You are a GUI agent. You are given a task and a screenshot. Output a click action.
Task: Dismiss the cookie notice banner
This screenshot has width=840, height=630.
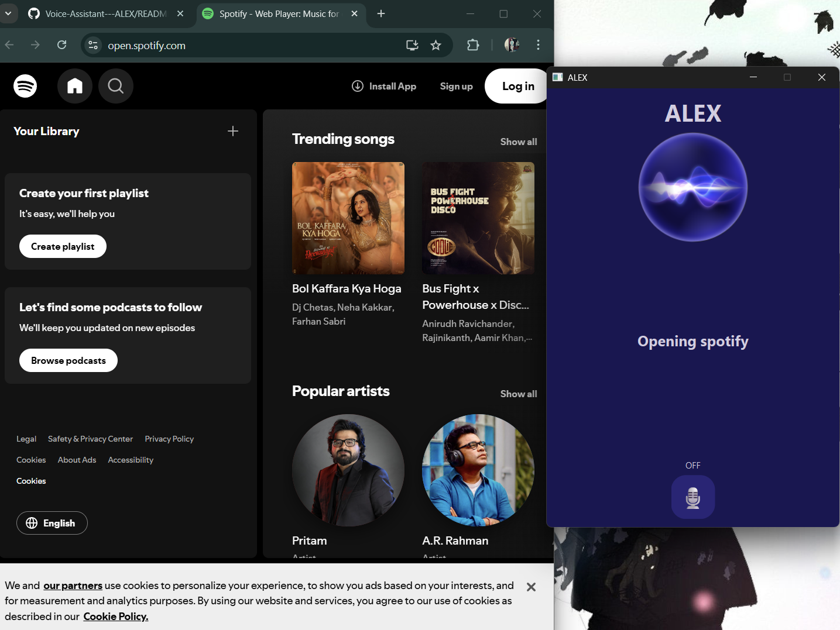pos(531,587)
